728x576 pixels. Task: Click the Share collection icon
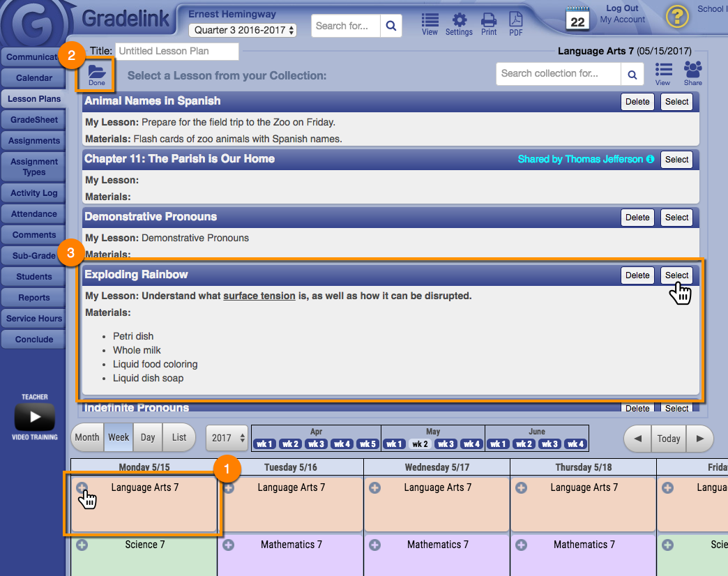[692, 73]
